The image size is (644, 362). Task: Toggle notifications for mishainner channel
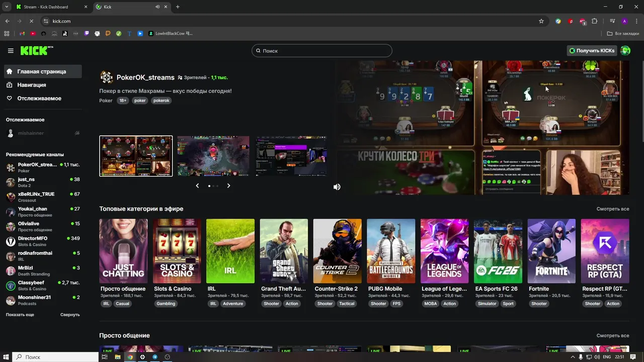tap(77, 133)
